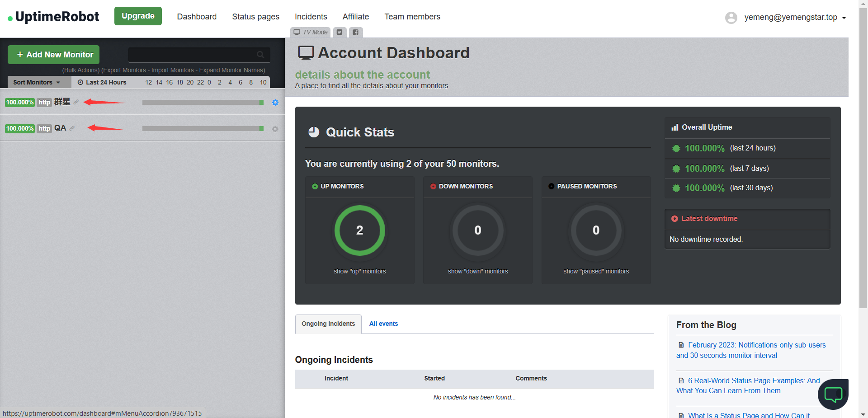Open the live chat bubble

coord(833,395)
